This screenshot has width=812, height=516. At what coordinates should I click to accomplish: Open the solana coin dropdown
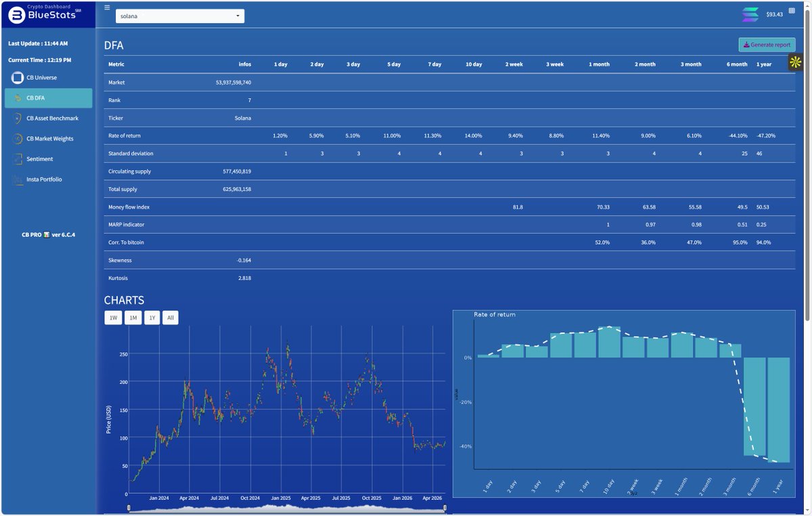click(180, 16)
